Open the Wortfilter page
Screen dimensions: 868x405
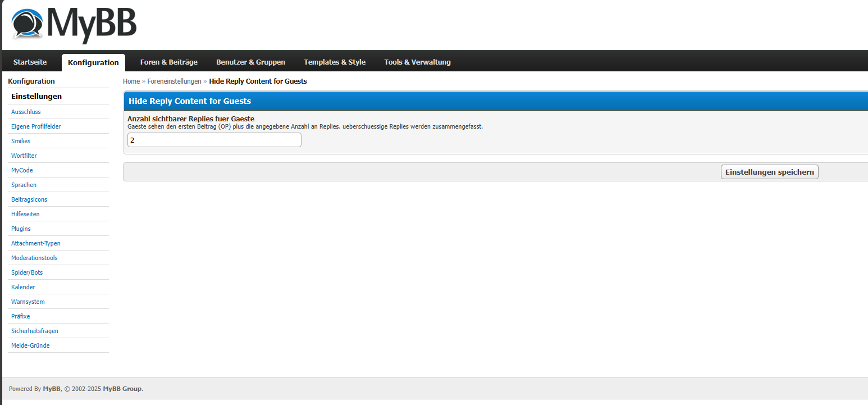point(24,156)
